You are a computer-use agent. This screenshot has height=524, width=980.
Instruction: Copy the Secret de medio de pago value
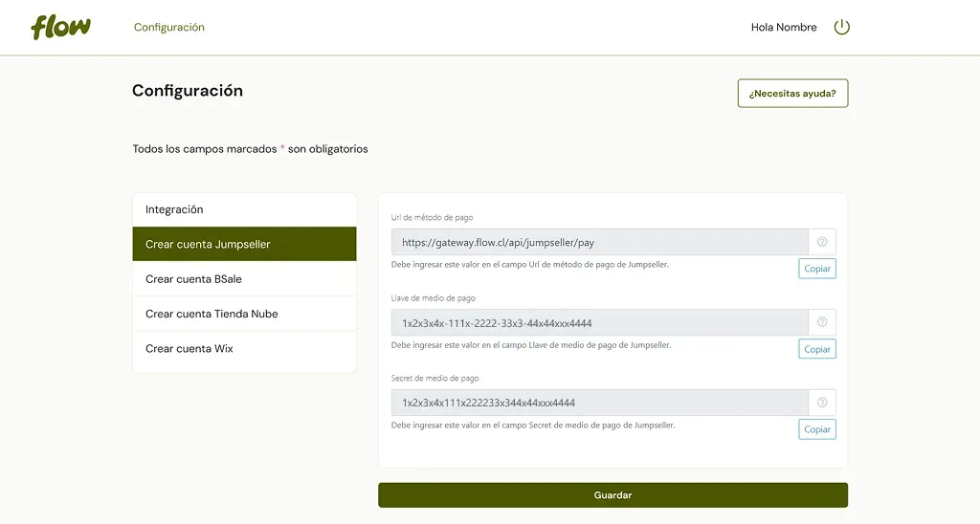point(817,429)
